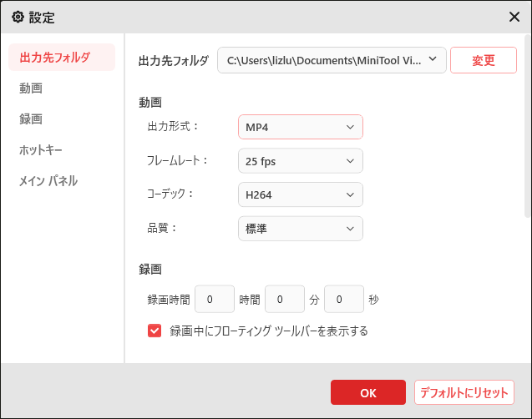Select the 出力先フォルダ sidebar tab
Screen dimensions: 532x419
62,58
